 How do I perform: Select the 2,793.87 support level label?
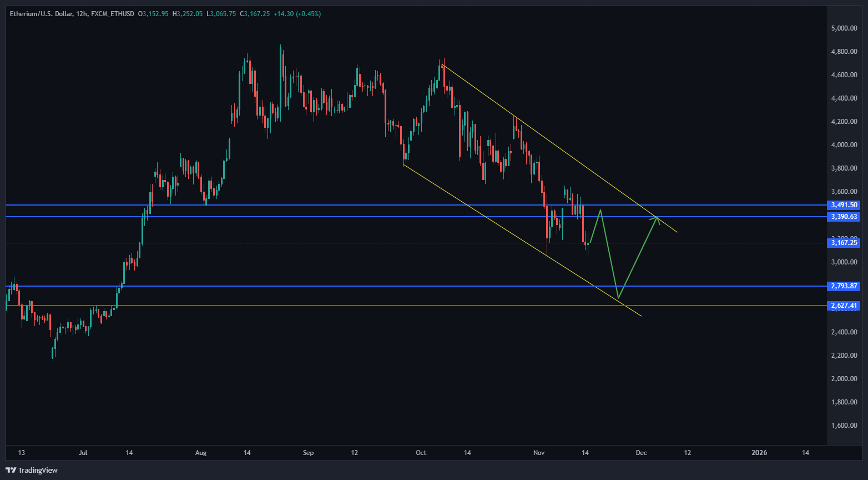click(844, 286)
